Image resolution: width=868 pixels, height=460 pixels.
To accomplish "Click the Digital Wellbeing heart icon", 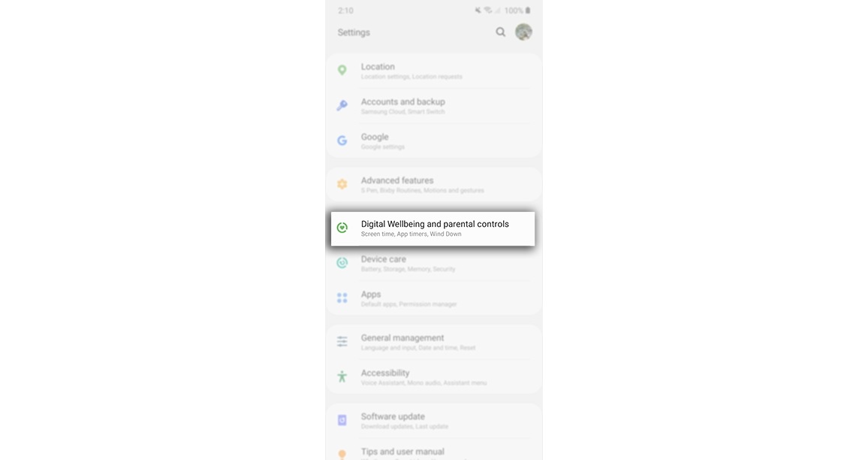I will point(342,228).
